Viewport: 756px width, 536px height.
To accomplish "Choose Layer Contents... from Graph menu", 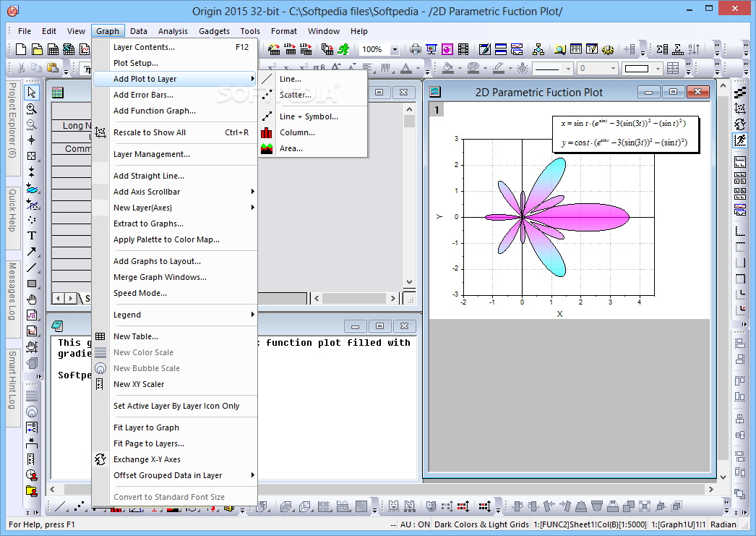I will tap(174, 47).
